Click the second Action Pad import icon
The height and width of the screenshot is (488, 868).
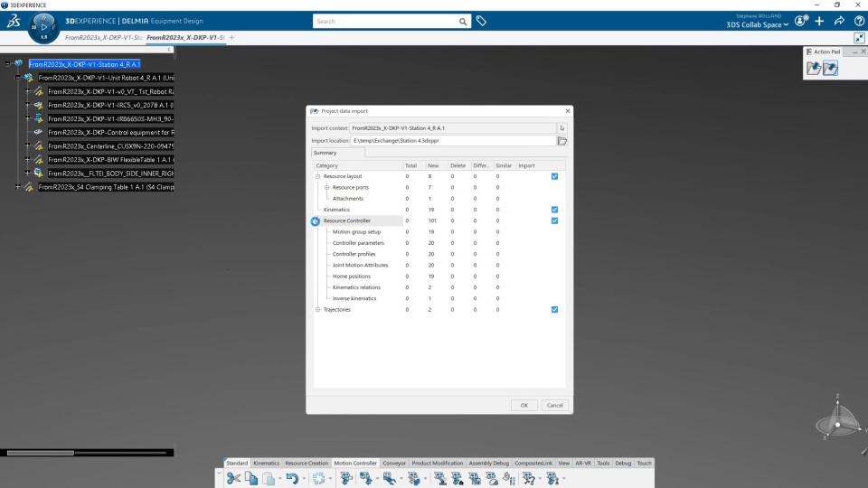pos(830,68)
